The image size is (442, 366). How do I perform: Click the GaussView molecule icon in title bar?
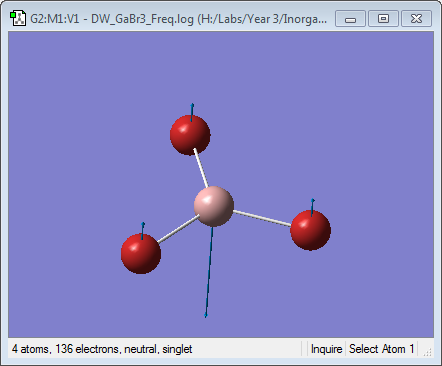[x=18, y=18]
